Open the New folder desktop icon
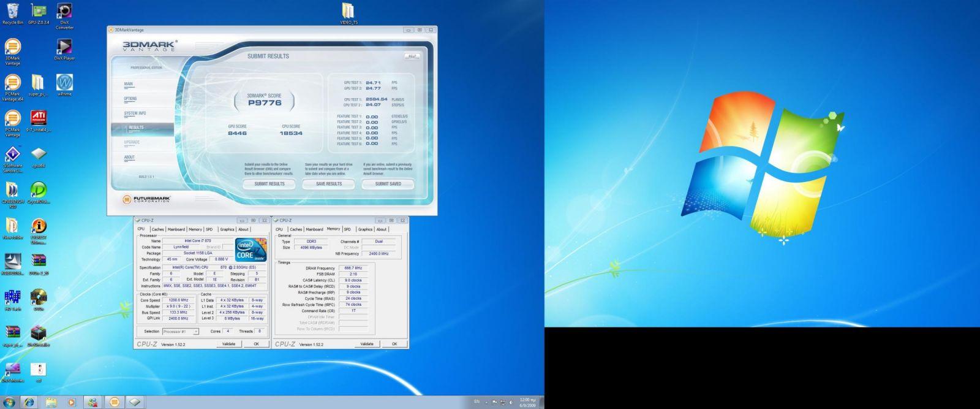 coord(12,228)
